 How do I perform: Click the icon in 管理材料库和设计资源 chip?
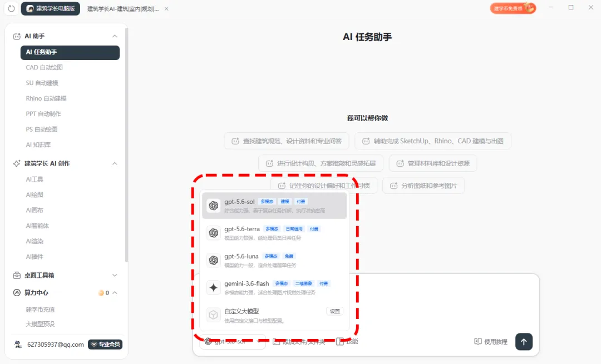(400, 163)
